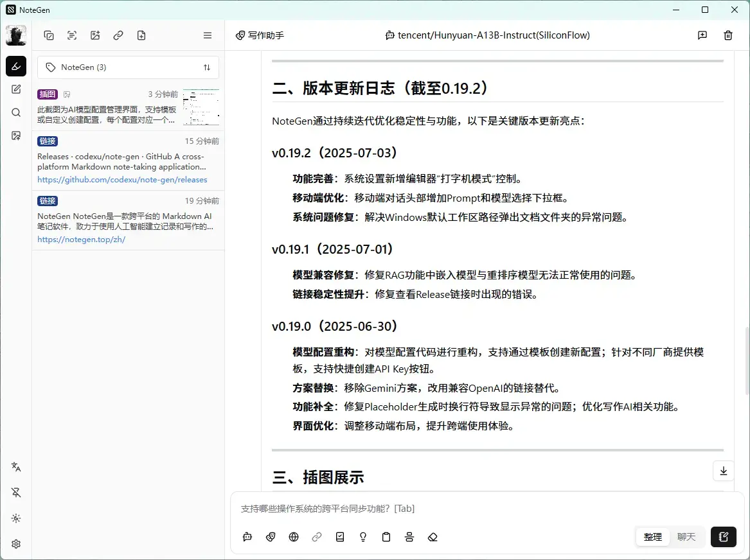The height and width of the screenshot is (560, 750).
Task: Switch to 聊天 chat mode
Action: pos(686,537)
